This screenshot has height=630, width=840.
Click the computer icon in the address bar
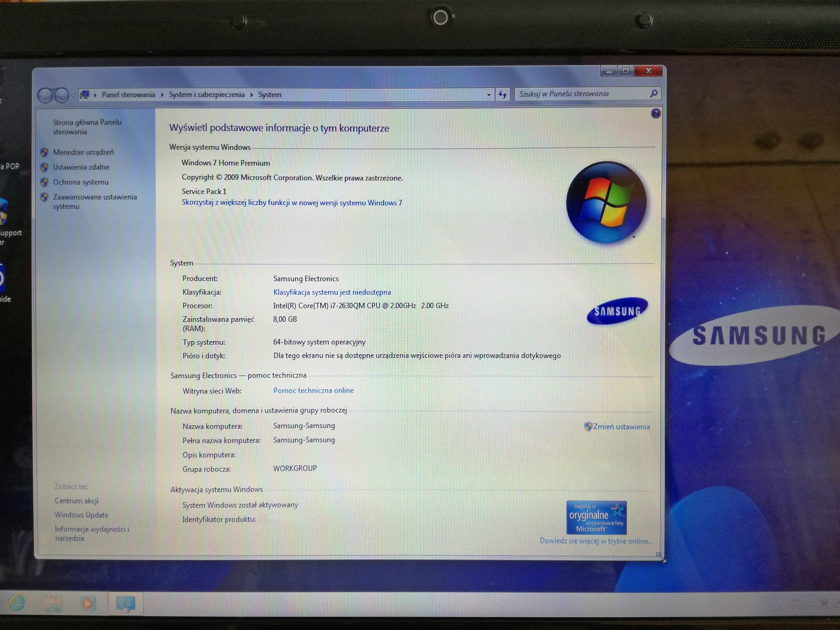(85, 94)
